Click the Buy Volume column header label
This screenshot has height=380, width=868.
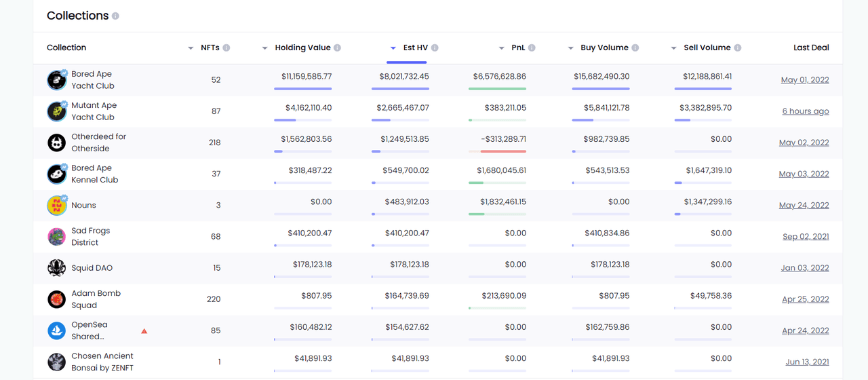[x=604, y=47]
